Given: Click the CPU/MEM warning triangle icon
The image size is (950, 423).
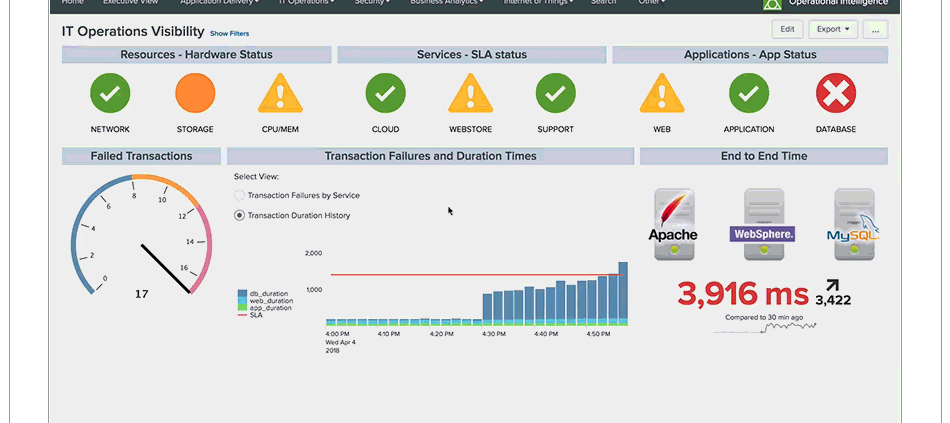Looking at the screenshot, I should tap(280, 93).
